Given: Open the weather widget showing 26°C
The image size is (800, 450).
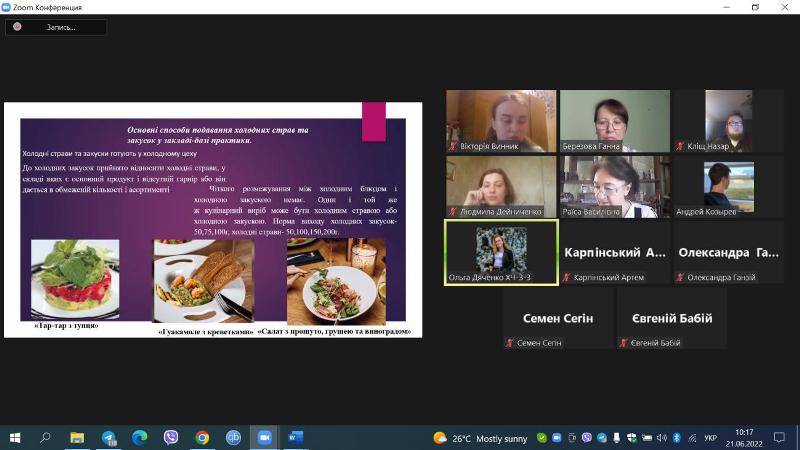Looking at the screenshot, I should (480, 438).
